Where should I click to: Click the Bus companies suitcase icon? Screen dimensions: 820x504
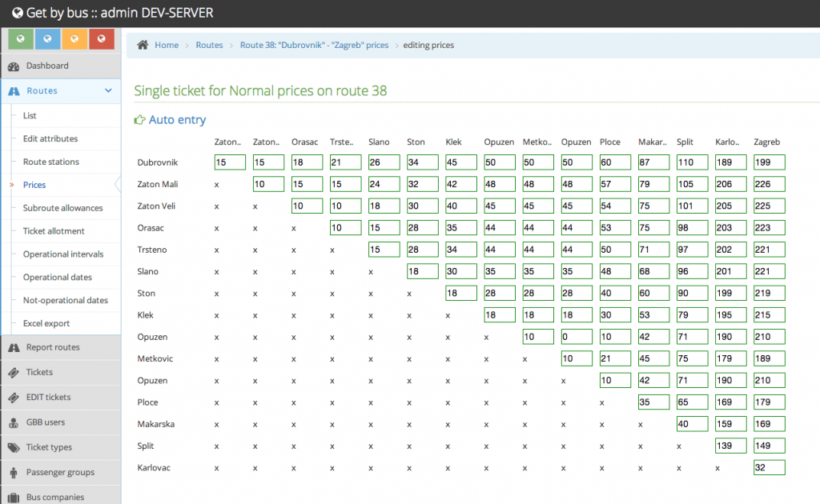coord(14,498)
